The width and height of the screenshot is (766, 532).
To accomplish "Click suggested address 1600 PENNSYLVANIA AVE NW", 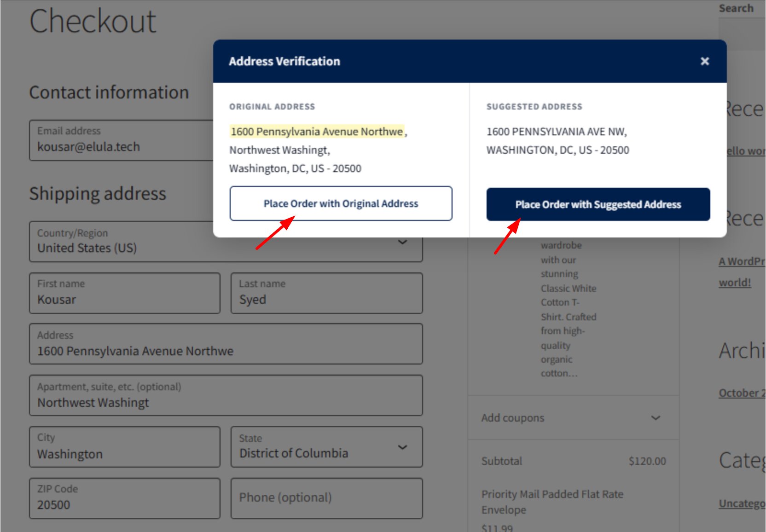I will pyautogui.click(x=557, y=132).
